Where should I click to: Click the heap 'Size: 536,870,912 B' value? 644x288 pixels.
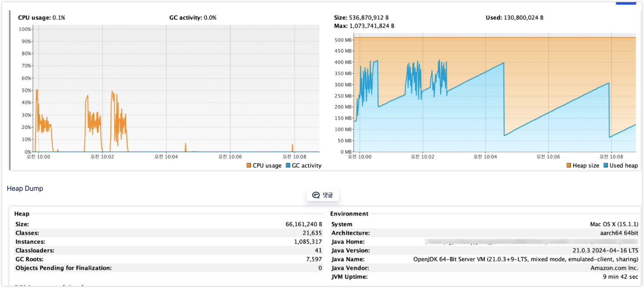coord(361,17)
